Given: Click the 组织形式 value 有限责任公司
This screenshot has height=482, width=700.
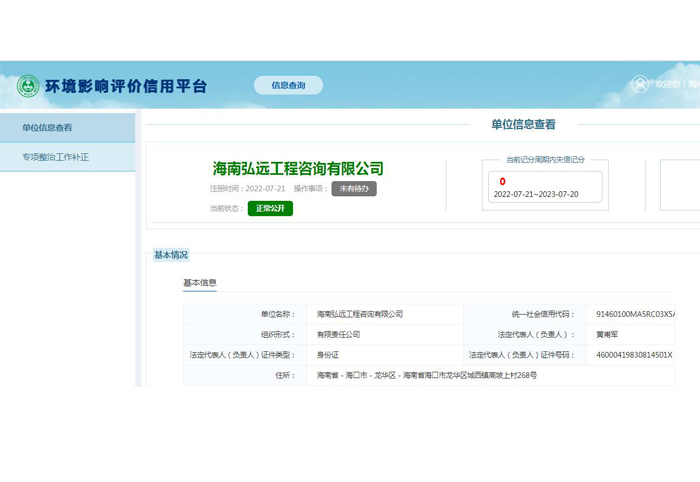Looking at the screenshot, I should [338, 335].
